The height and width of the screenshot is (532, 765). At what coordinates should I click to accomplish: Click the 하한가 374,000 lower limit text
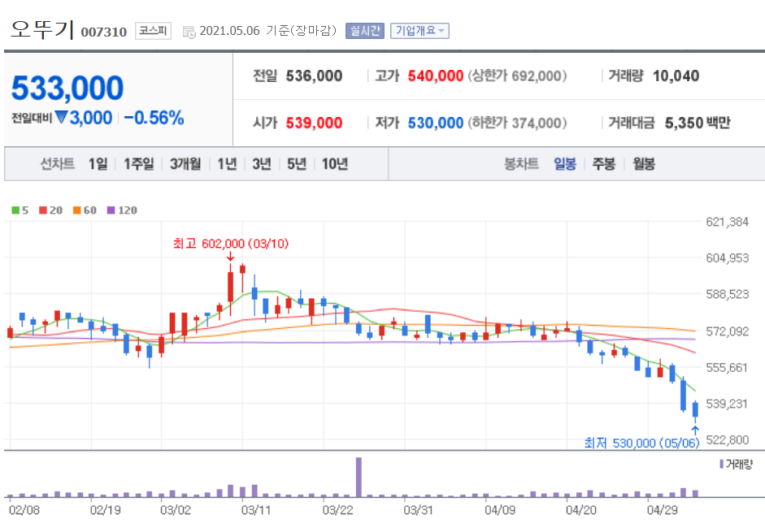[517, 123]
